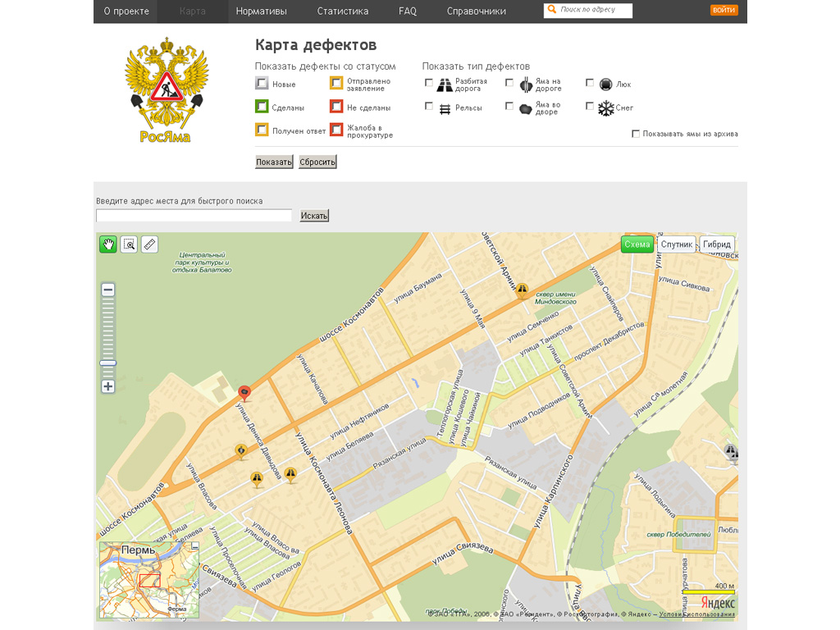Viewport: 840px width, 630px height.
Task: Zoom out with the map minus button
Action: pos(107,290)
